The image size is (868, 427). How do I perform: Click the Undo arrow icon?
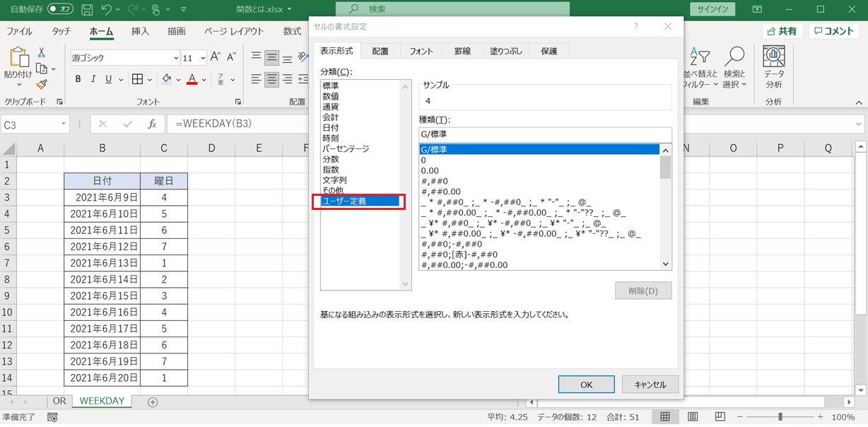point(107,10)
